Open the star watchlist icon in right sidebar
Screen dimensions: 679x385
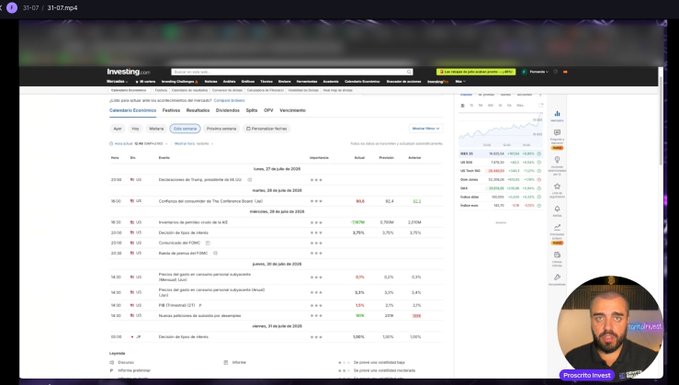tap(557, 186)
